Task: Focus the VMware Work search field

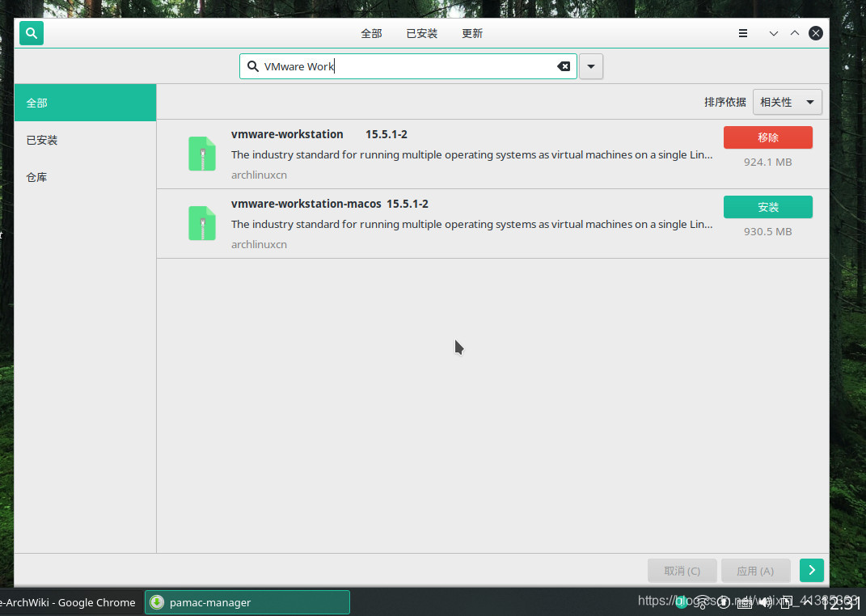Action: pyautogui.click(x=408, y=66)
